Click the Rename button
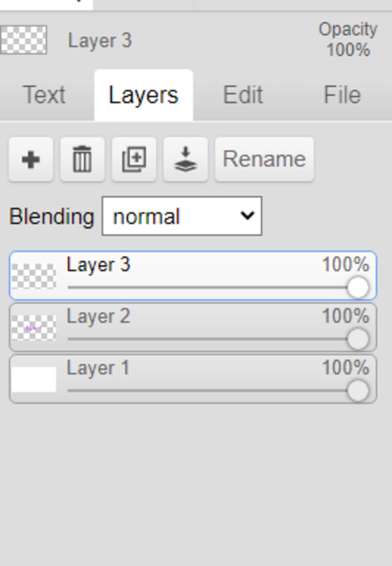The image size is (392, 566). 264,159
